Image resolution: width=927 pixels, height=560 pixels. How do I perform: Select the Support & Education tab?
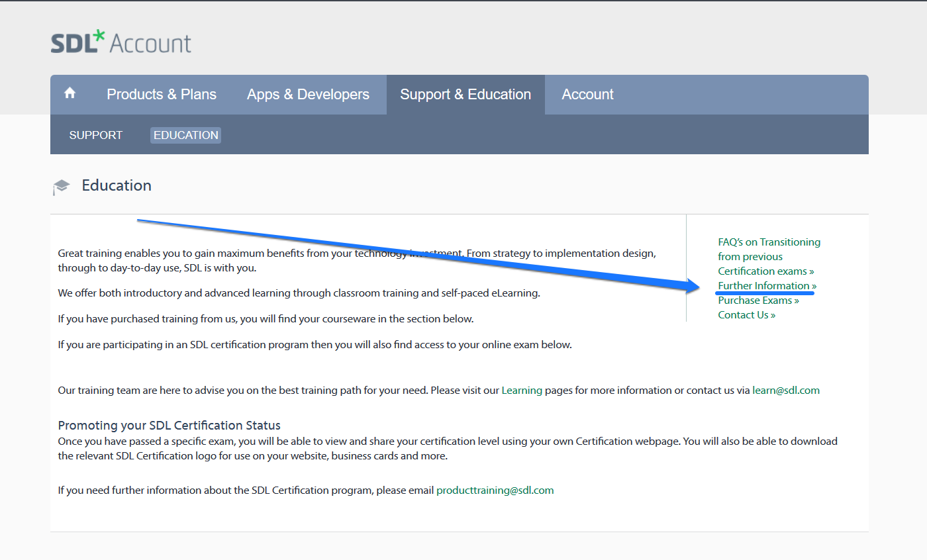point(465,94)
